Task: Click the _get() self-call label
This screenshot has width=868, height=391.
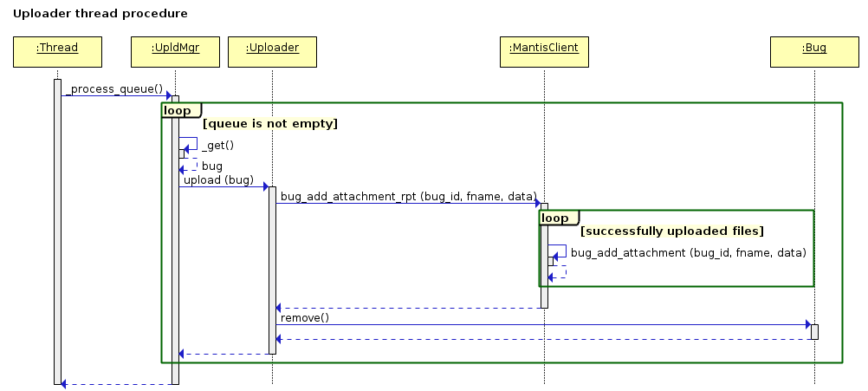Action: pos(217,145)
